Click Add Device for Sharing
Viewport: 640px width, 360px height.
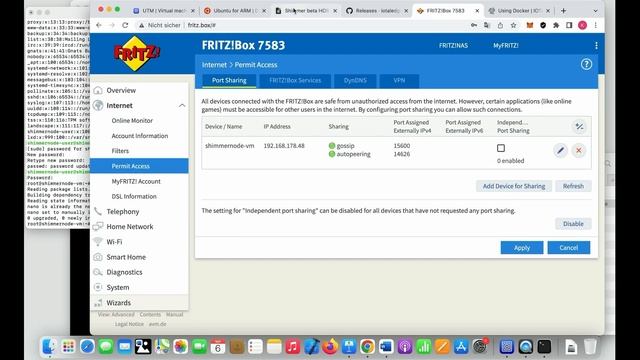point(514,186)
